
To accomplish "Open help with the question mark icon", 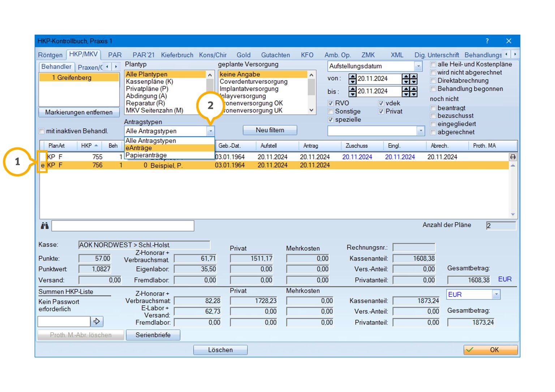I will pyautogui.click(x=487, y=41).
